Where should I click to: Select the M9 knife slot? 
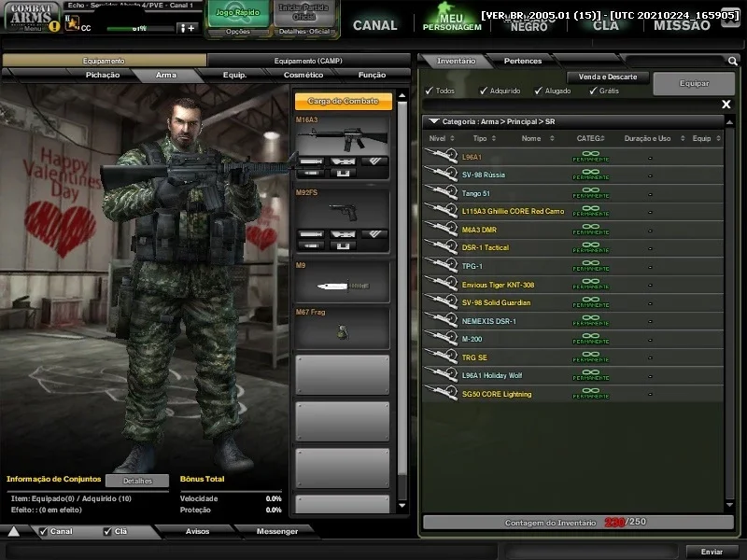tap(342, 282)
